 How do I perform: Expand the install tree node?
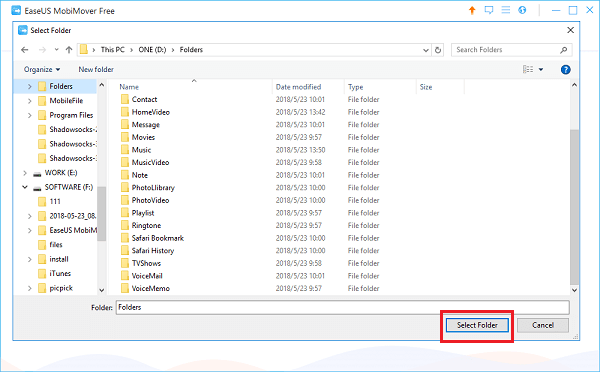click(30, 259)
